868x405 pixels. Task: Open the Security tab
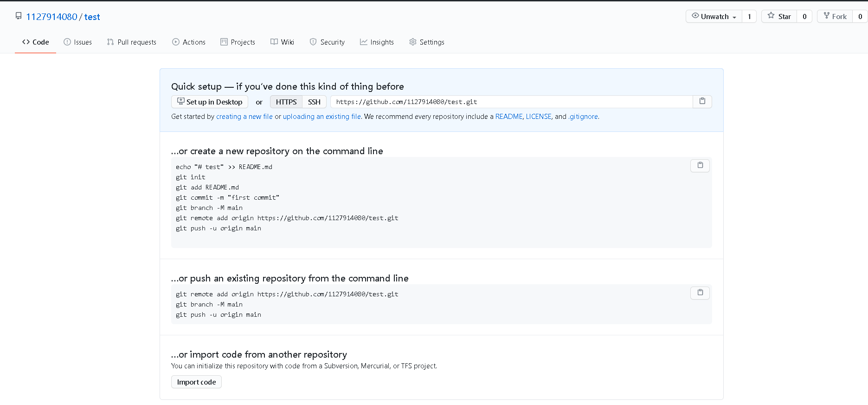[327, 42]
